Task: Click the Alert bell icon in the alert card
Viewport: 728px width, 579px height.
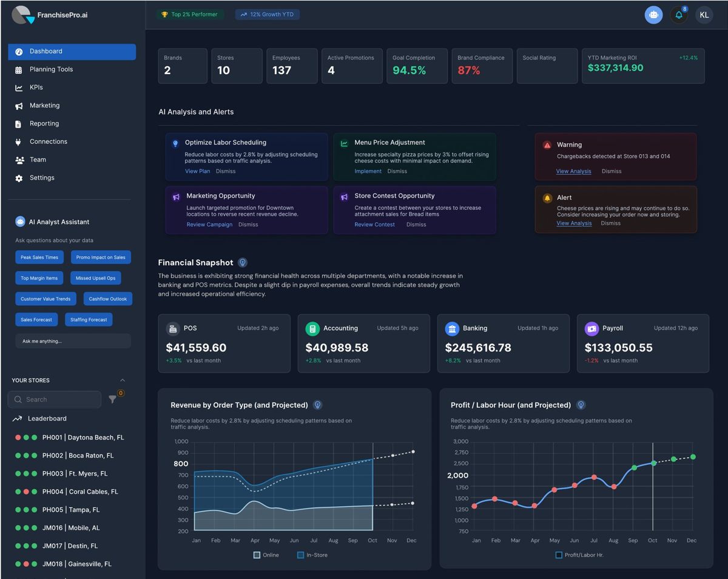Action: coord(547,198)
